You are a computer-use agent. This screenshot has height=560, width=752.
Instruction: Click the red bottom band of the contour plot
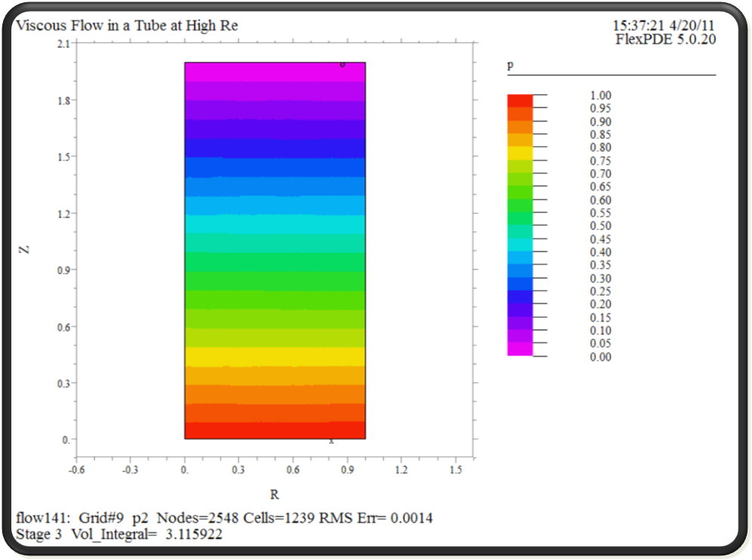[275, 430]
